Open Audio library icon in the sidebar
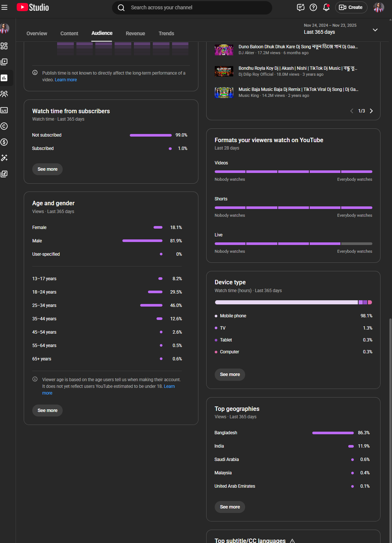Viewport: 392px width, 543px height. (x=4, y=174)
